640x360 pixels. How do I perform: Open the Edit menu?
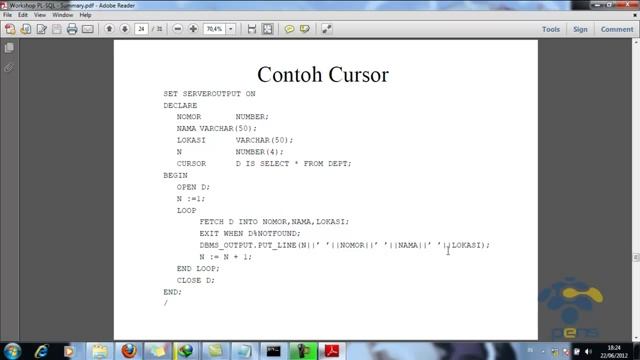click(x=23, y=15)
